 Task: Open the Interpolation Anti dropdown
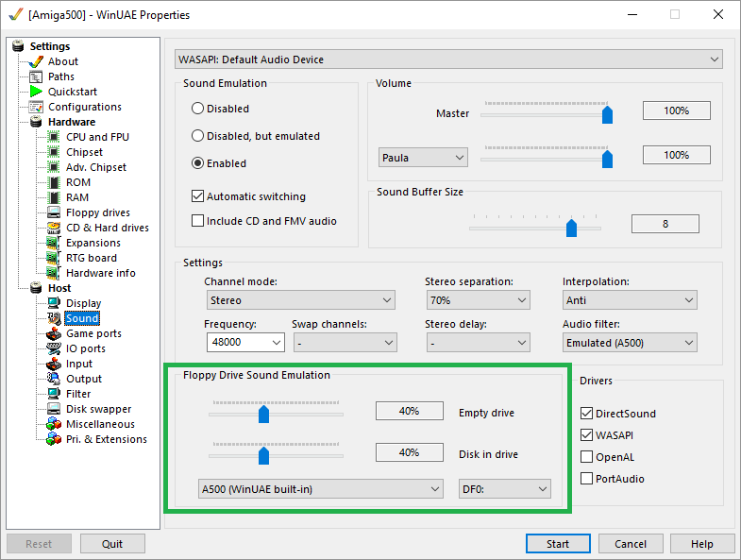coord(630,300)
